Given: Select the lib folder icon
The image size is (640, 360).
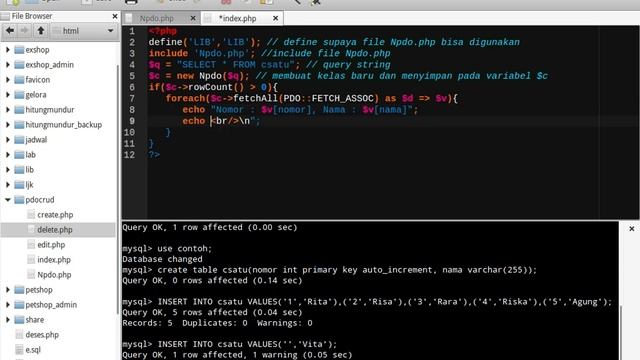Looking at the screenshot, I should [19, 170].
